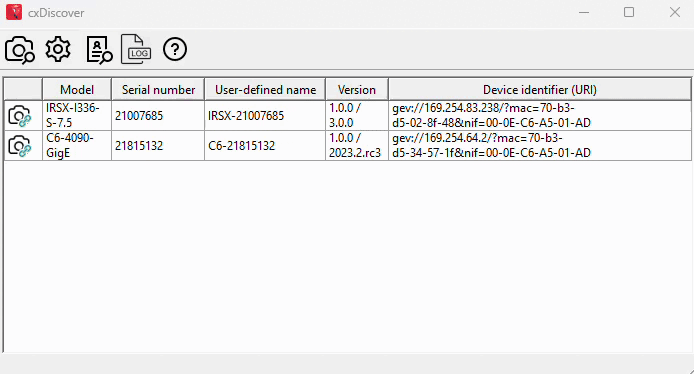This screenshot has height=374, width=694.
Task: Click camera link icon for C6-4090 row
Action: click(20, 146)
